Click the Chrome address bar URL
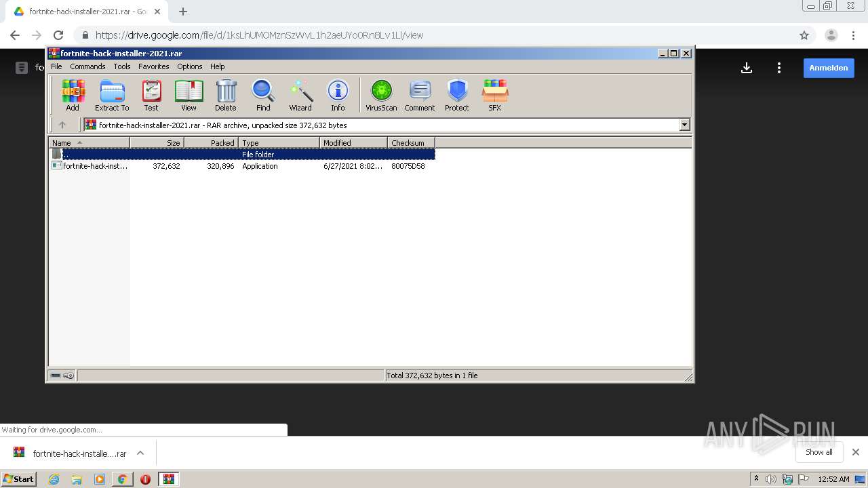 [x=259, y=35]
